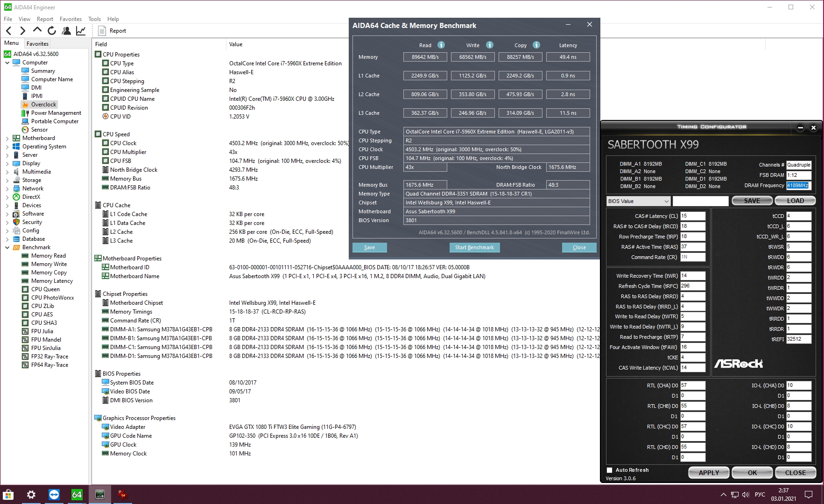
Task: Click the red benchmark taskbar icon
Action: [x=123, y=495]
